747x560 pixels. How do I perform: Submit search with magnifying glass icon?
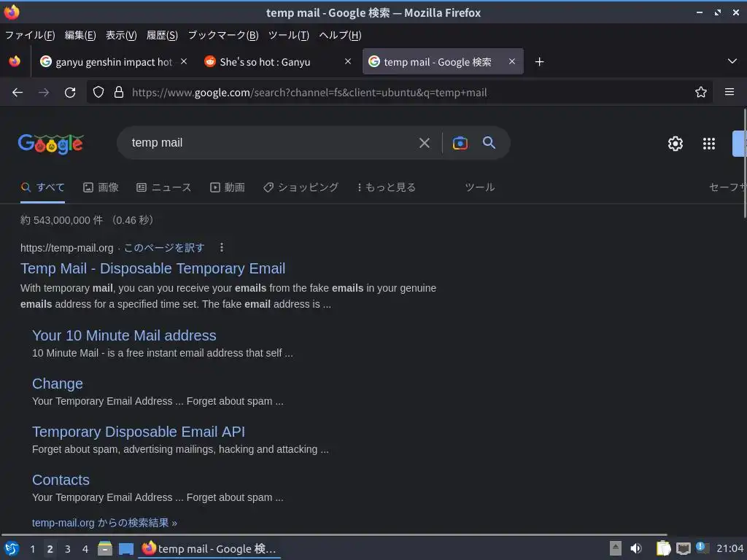pos(489,142)
